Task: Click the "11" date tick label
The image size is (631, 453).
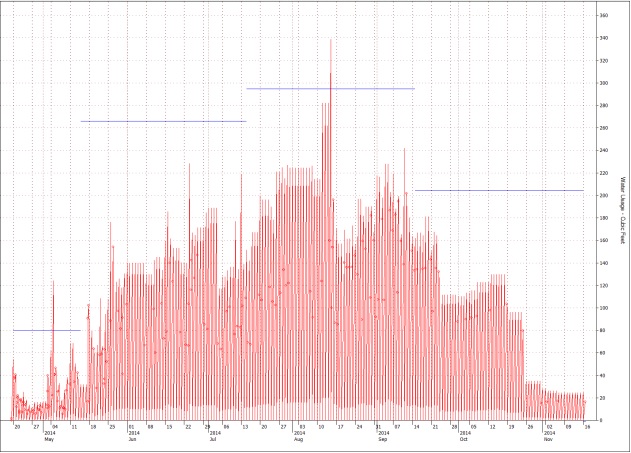Action: click(74, 427)
